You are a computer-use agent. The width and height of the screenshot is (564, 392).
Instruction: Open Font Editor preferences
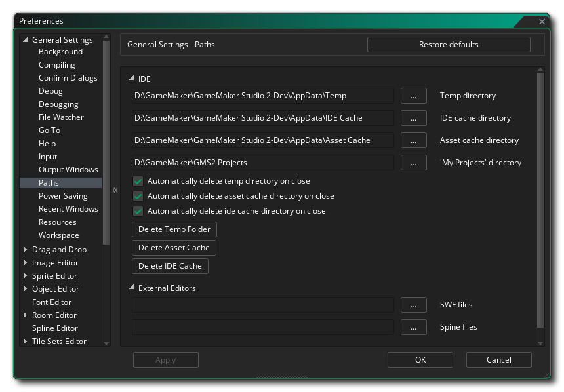(x=52, y=302)
